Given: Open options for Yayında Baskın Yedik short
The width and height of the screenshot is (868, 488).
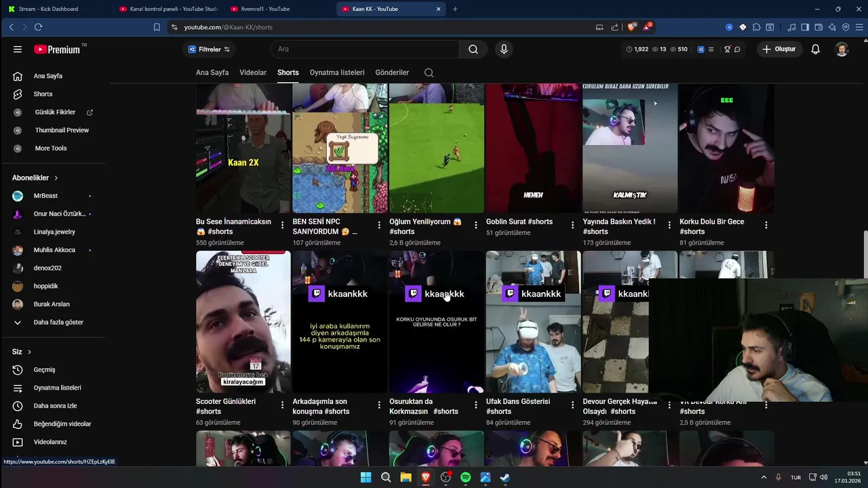Looking at the screenshot, I should (669, 225).
